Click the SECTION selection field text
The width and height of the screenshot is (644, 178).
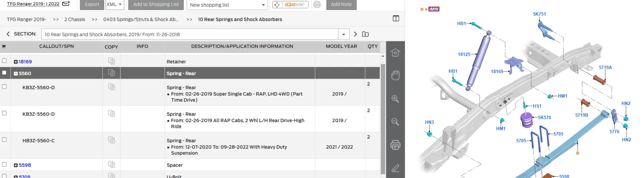(112, 34)
